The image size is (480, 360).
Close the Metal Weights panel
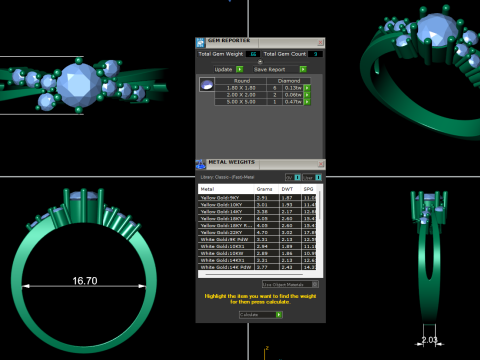pos(321,164)
